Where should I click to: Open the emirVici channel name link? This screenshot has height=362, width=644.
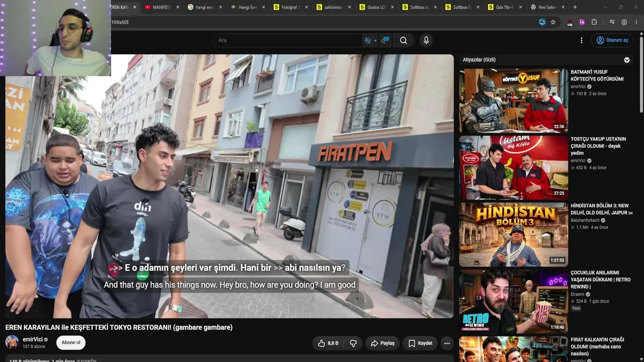pos(33,340)
